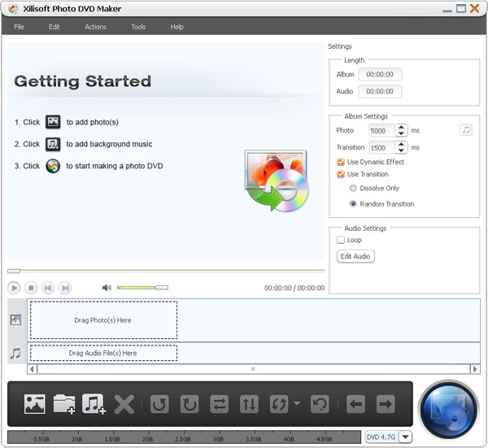The width and height of the screenshot is (488, 448).
Task: Click the delete X icon in toolbar
Action: pyautogui.click(x=124, y=404)
